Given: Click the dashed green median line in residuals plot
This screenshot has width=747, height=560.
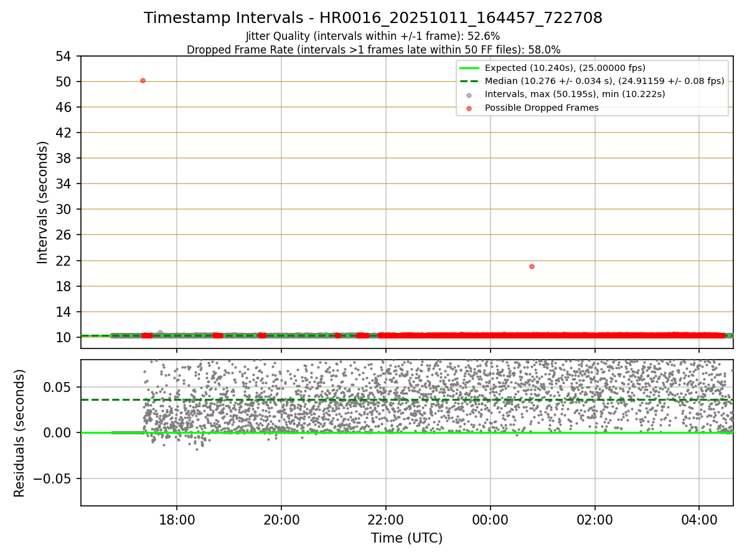Looking at the screenshot, I should (x=406, y=399).
